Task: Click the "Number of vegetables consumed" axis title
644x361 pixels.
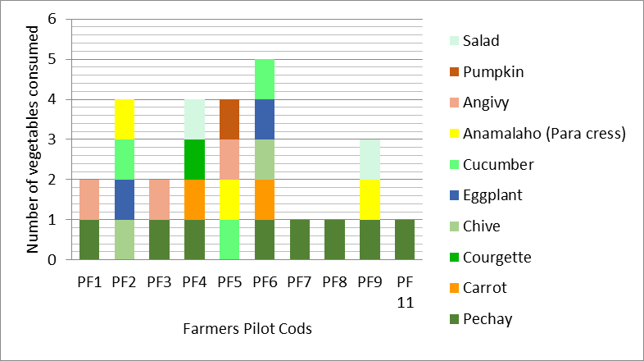Action: coord(34,139)
